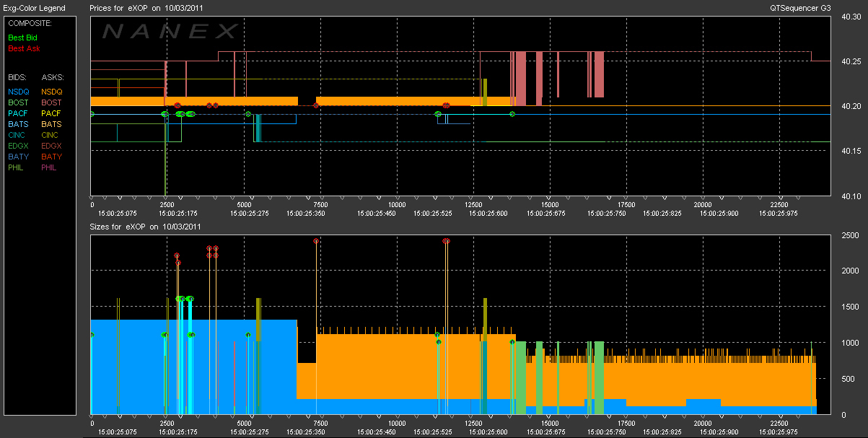The width and height of the screenshot is (868, 438).
Task: Select the "QTSequencer G3" label
Action: point(800,8)
